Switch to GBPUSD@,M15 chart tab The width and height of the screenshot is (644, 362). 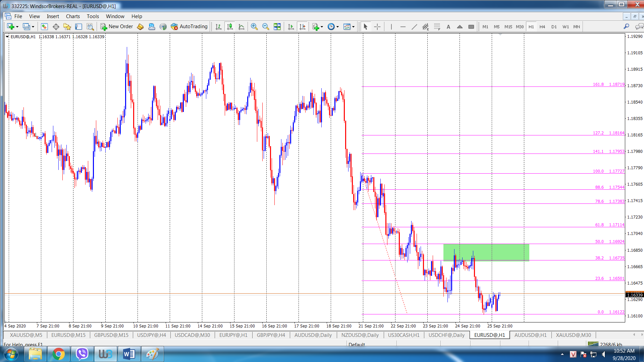pyautogui.click(x=111, y=335)
